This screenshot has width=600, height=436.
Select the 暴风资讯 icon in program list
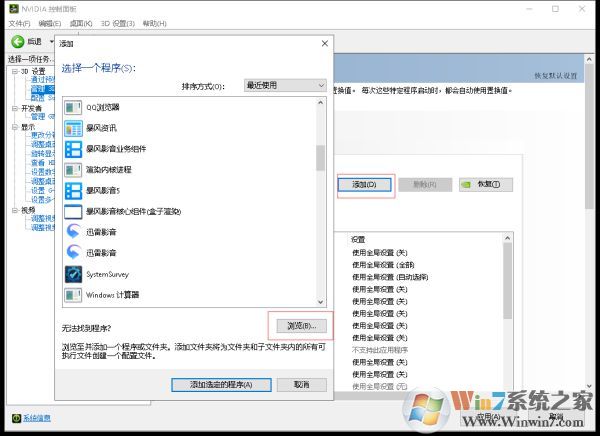(x=73, y=128)
